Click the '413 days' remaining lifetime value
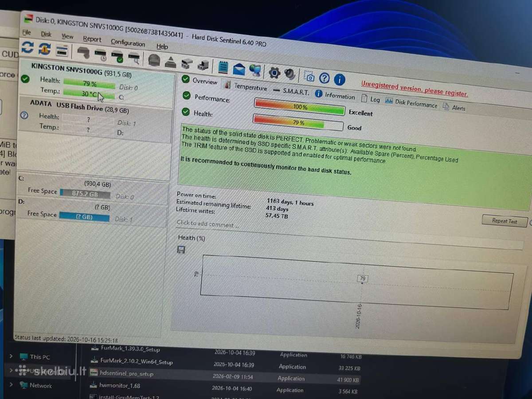 (x=277, y=208)
